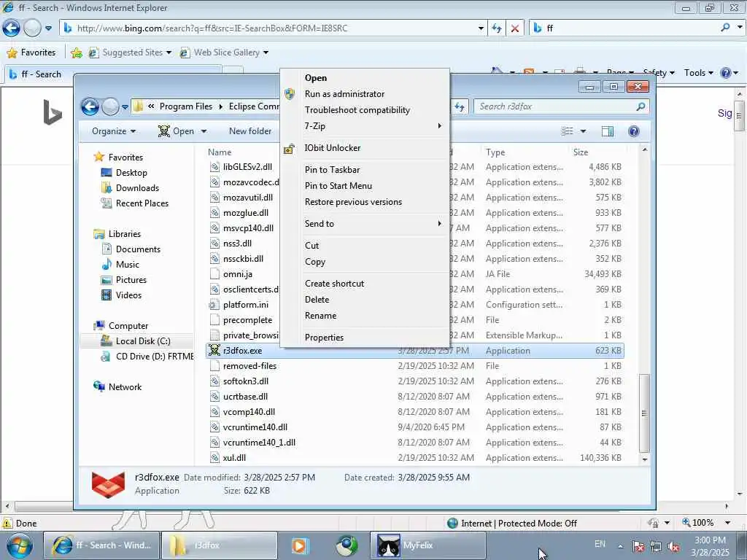
Task: Toggle the preview pane icon
Action: coord(608,131)
